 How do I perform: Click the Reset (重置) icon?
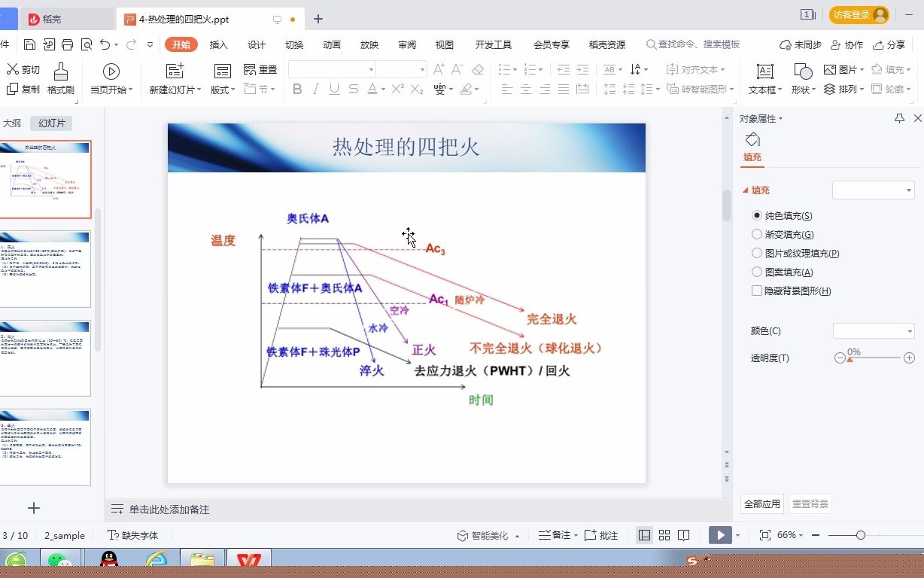tap(251, 69)
